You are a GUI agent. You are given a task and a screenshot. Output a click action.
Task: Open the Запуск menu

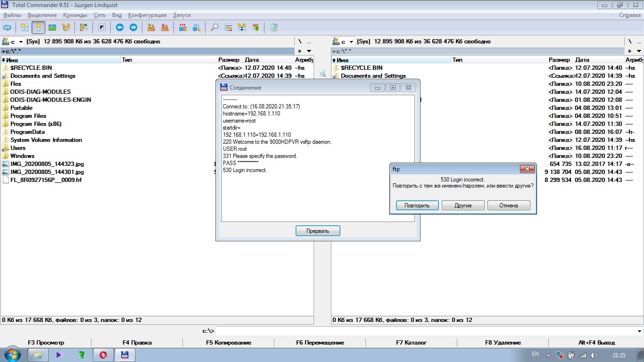coord(182,15)
